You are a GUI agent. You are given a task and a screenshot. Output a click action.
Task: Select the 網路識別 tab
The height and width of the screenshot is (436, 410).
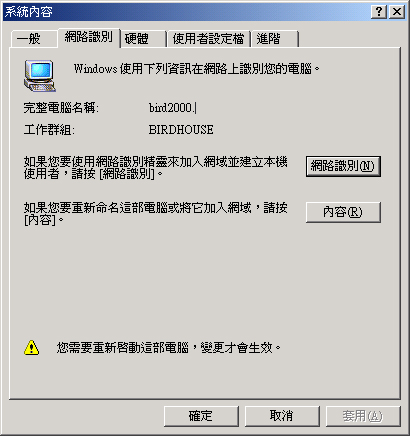89,37
